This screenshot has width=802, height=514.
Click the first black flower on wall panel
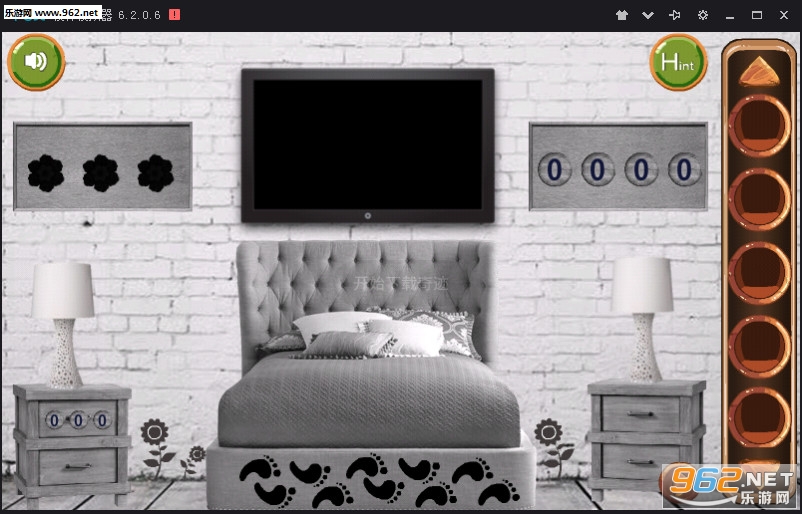tap(45, 174)
